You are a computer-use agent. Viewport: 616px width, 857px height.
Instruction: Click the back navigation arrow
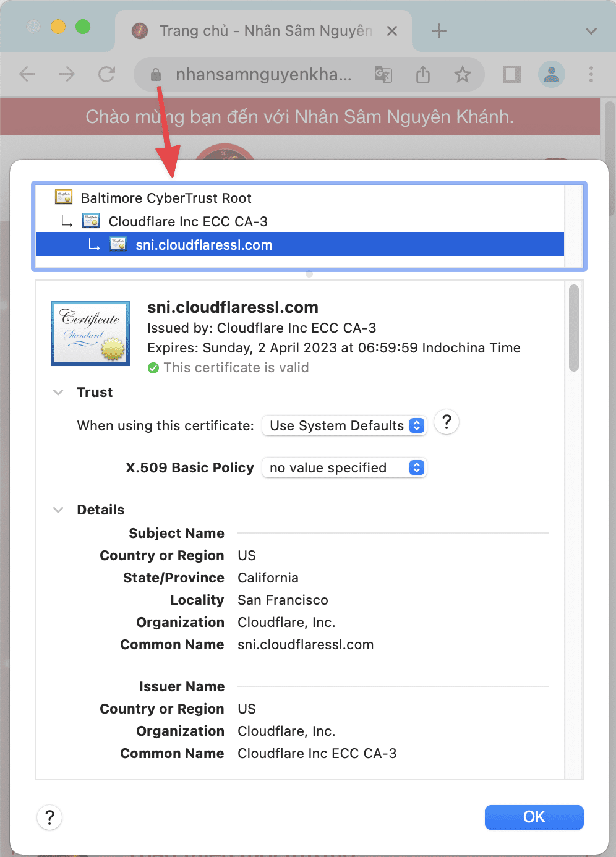(27, 74)
